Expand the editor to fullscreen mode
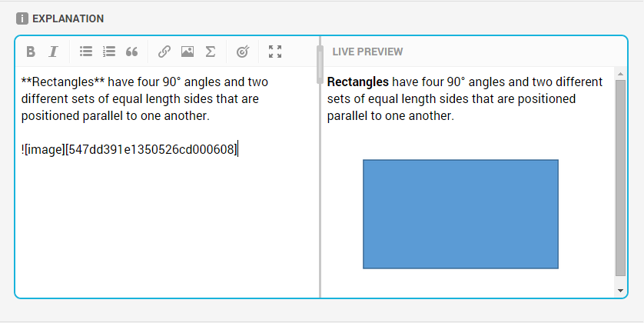Image resolution: width=644 pixels, height=323 pixels. click(x=275, y=52)
